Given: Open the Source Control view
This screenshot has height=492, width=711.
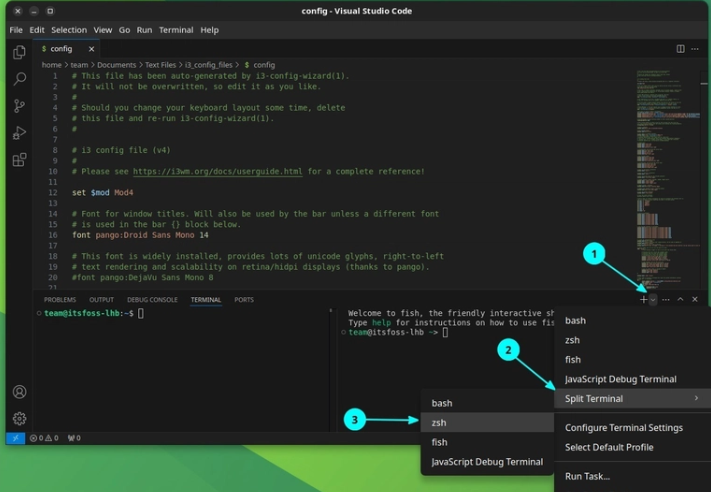Looking at the screenshot, I should [x=19, y=106].
